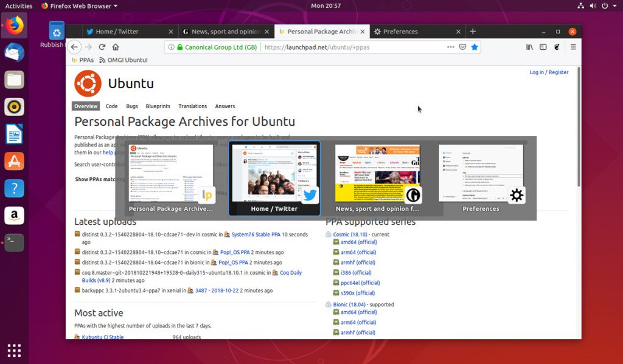Go back with the Firefox back arrow
Screen dimensions: 623x364
point(74,47)
